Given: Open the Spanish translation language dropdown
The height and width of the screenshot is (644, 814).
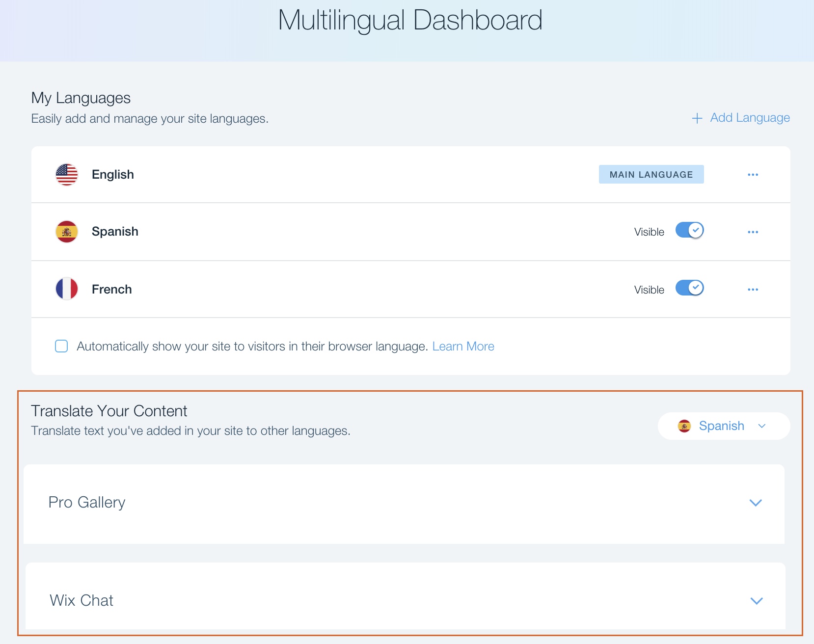Looking at the screenshot, I should coord(724,426).
